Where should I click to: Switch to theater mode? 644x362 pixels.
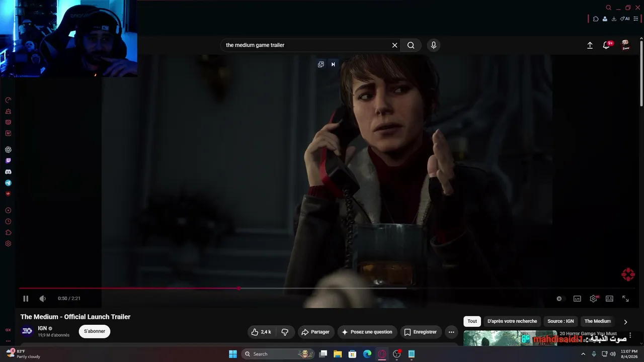coord(609,299)
